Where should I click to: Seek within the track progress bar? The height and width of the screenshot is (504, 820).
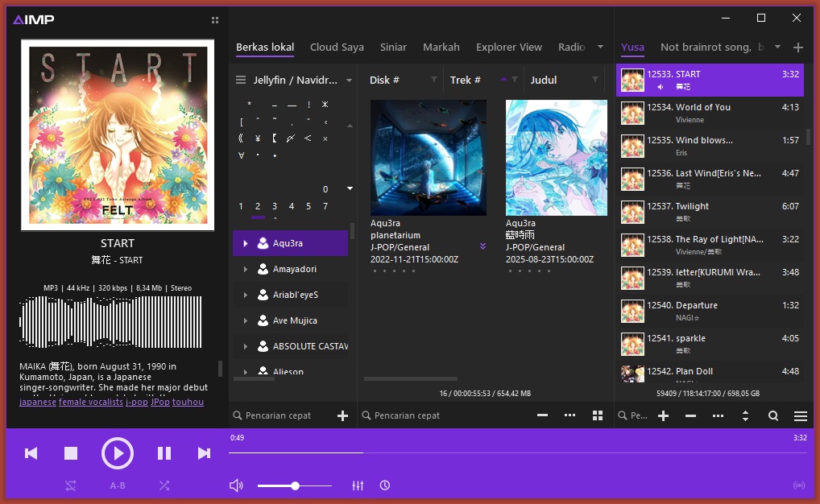point(518,452)
